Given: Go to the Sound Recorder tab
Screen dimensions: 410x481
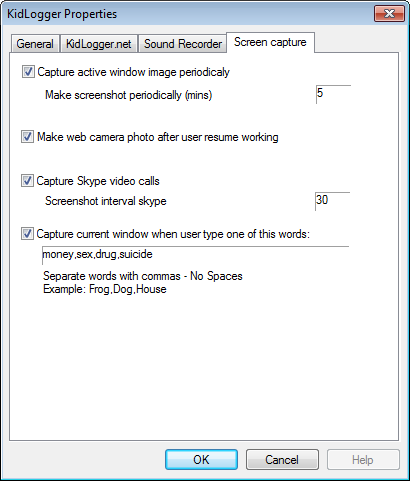Looking at the screenshot, I should tap(183, 44).
